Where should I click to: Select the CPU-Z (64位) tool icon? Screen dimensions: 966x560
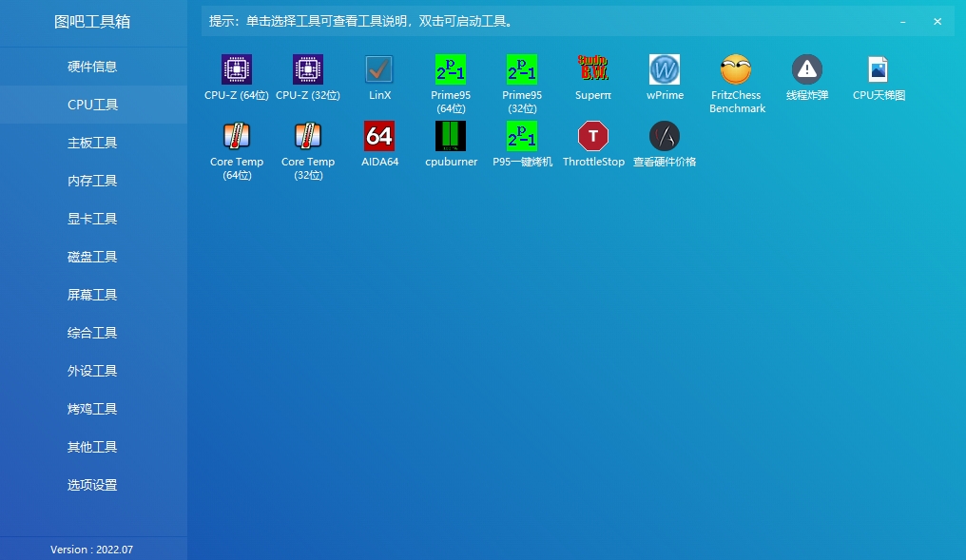[x=237, y=69]
